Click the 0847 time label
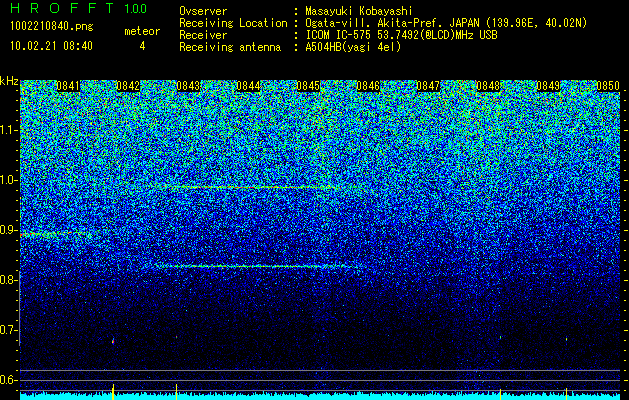This screenshot has width=629, height=400. (x=428, y=86)
